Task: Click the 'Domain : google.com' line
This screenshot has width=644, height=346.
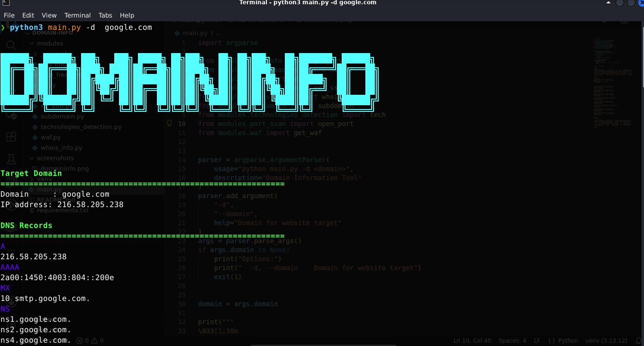Action: [55, 194]
